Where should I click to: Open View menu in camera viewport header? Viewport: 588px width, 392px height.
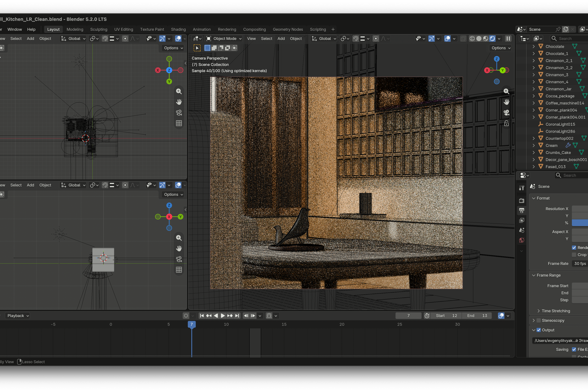251,39
